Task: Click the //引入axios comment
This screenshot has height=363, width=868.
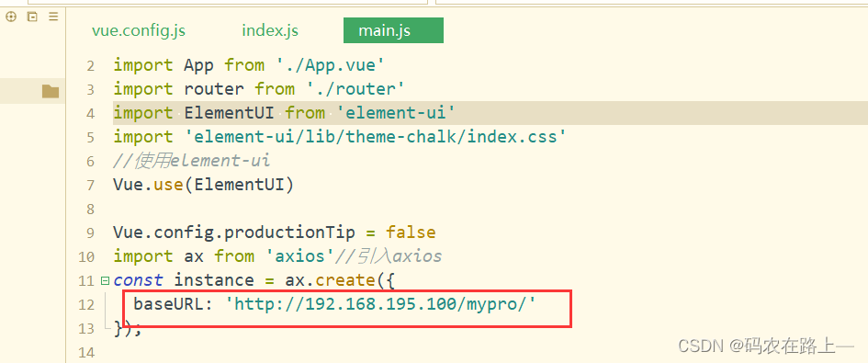Action: [x=389, y=256]
